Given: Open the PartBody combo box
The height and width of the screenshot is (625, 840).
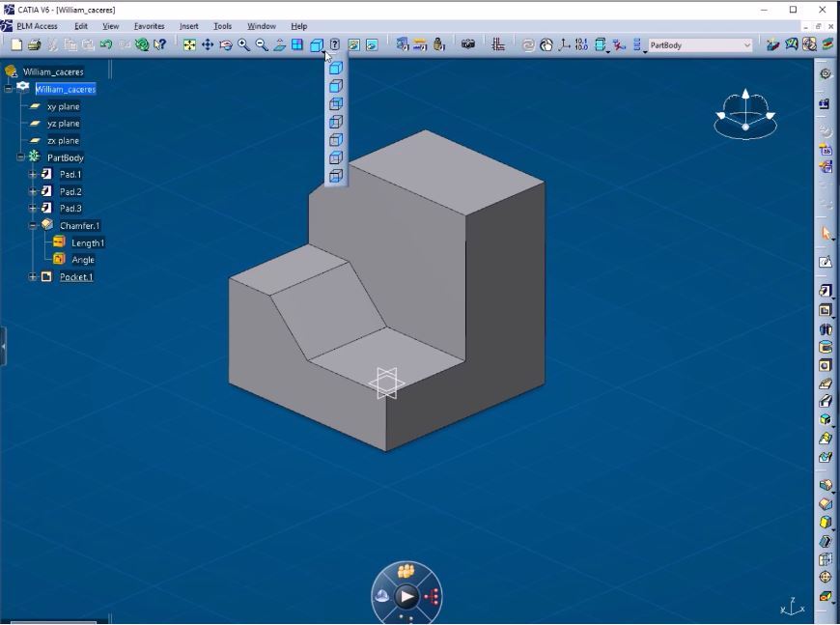Looking at the screenshot, I should (747, 45).
